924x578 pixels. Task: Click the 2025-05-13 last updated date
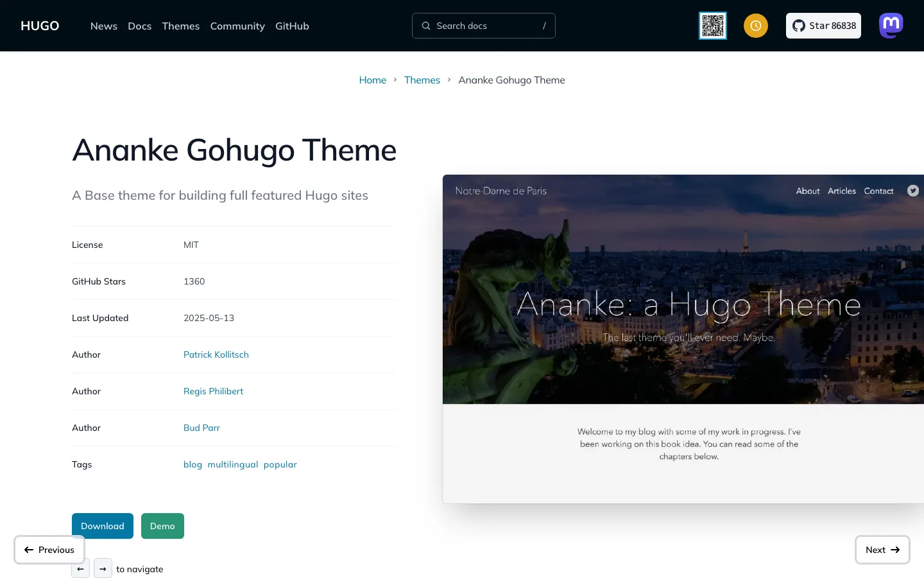209,318
